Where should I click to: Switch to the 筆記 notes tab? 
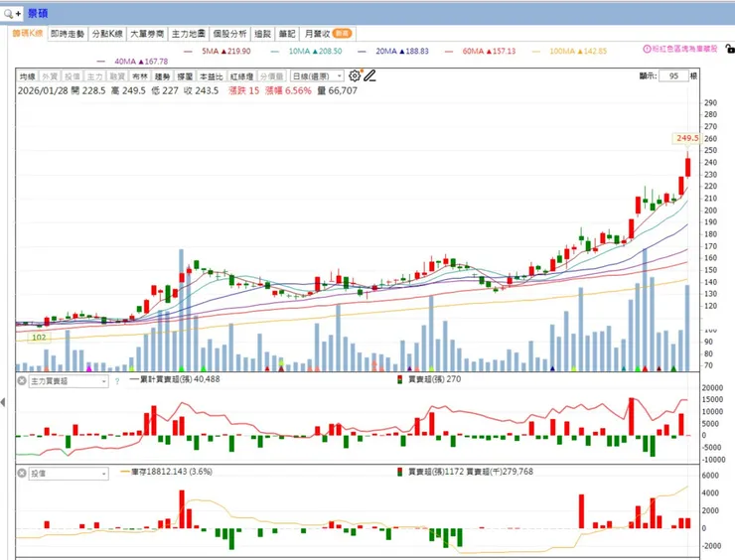tap(287, 34)
